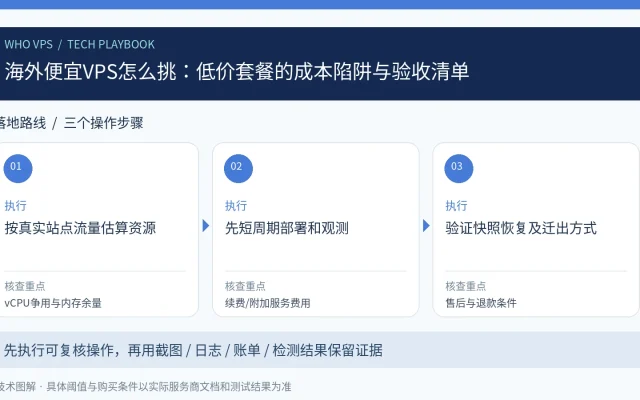Click the 执行 label in card 01
Screen dimensions: 640x400
click(16, 205)
